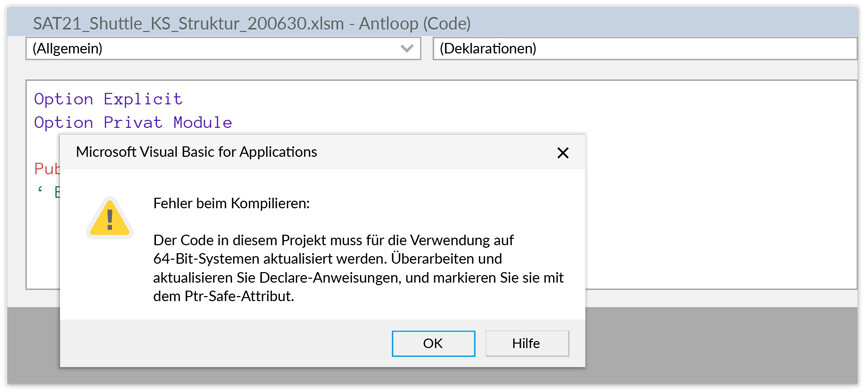Click the green comment line in code

[47, 192]
